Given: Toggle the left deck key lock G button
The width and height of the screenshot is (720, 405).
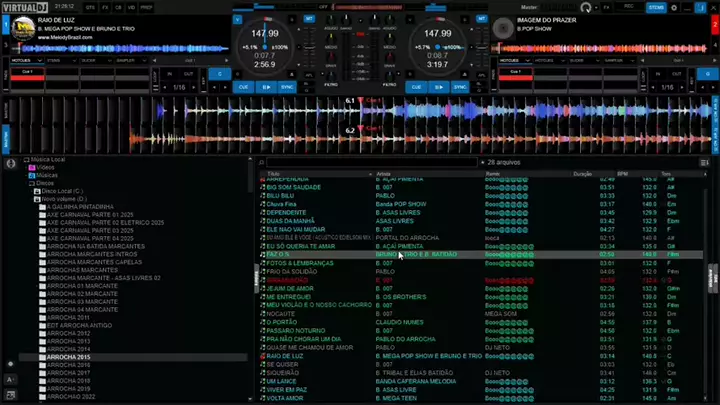Looking at the screenshot, I should coord(219,74).
